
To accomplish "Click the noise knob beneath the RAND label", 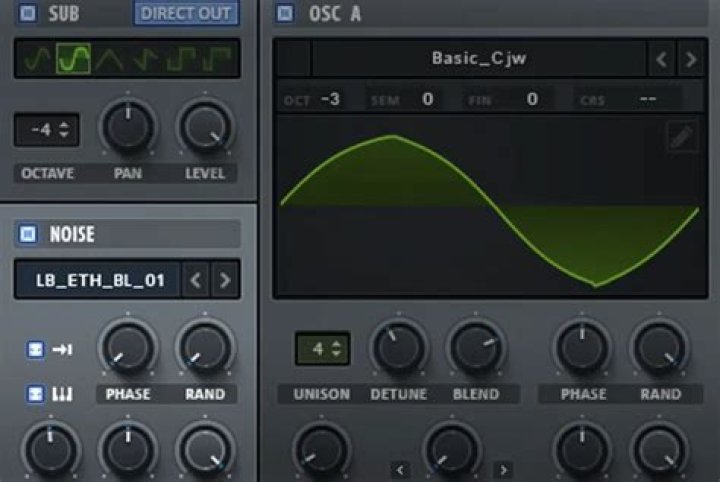I will [x=205, y=450].
